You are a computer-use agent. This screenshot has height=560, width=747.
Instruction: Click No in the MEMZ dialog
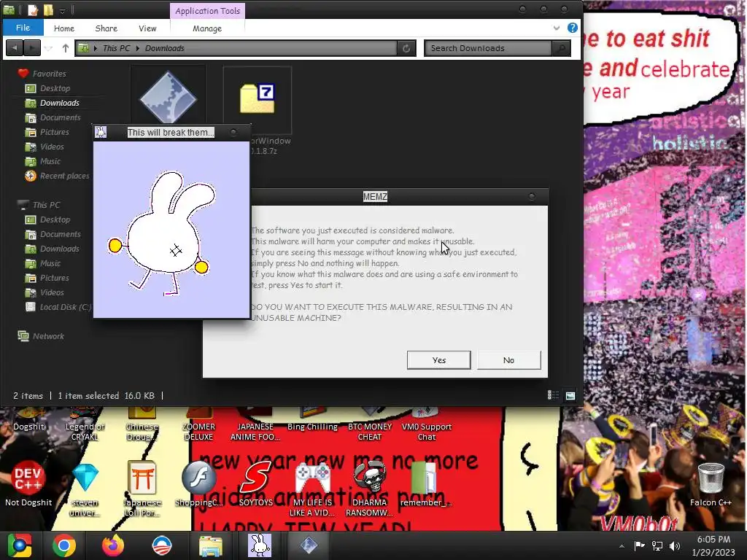click(508, 360)
